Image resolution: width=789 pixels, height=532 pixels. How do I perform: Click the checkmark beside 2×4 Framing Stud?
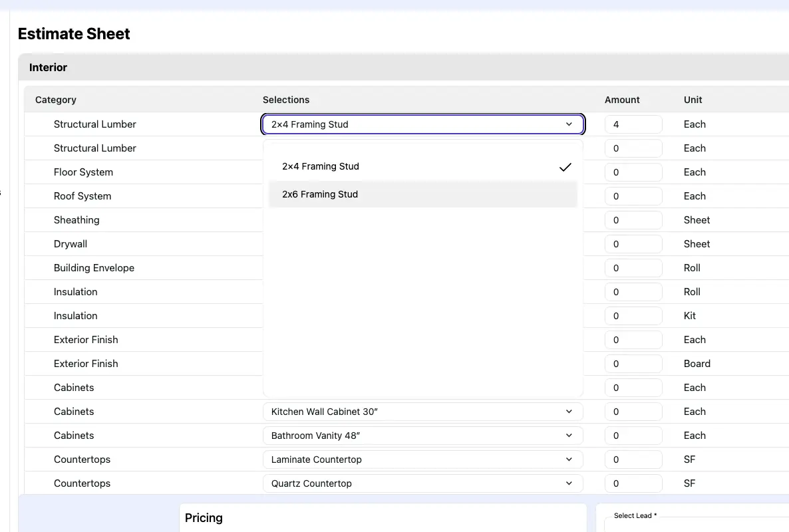click(x=565, y=167)
